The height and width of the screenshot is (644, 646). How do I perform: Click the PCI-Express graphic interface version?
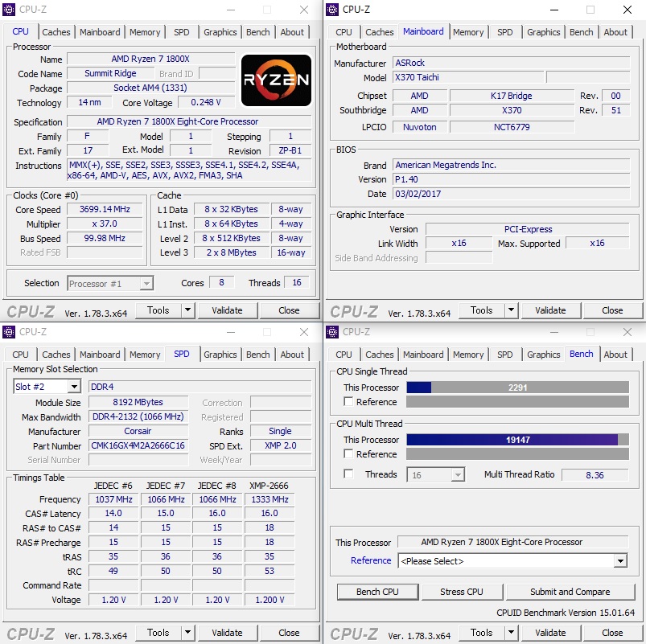coord(528,229)
